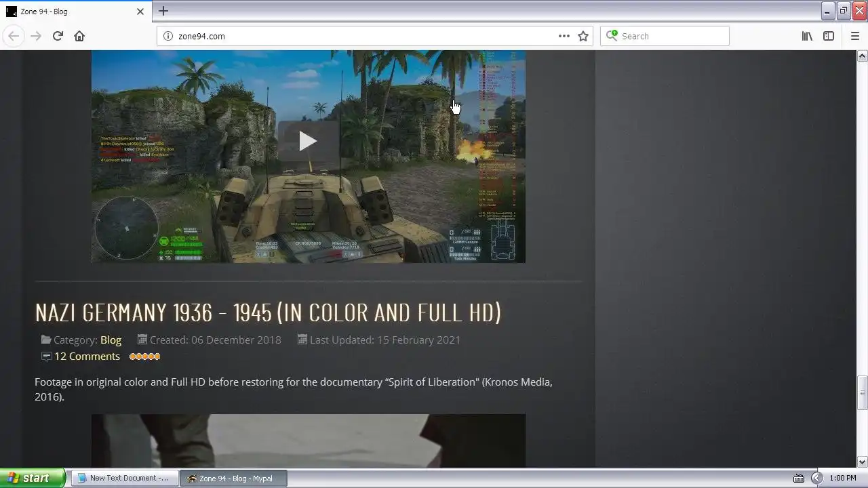Select the Zone 94 - Blog tab
Viewport: 868px width, 488px height.
[75, 12]
